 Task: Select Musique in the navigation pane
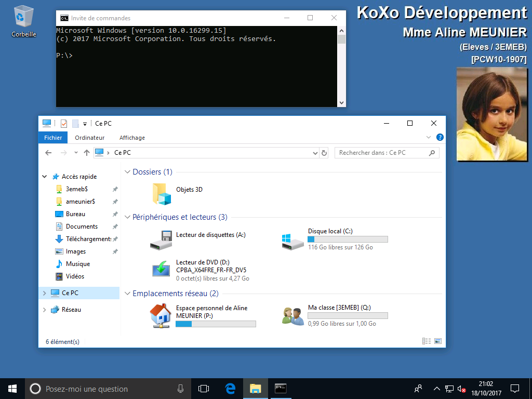pos(78,264)
